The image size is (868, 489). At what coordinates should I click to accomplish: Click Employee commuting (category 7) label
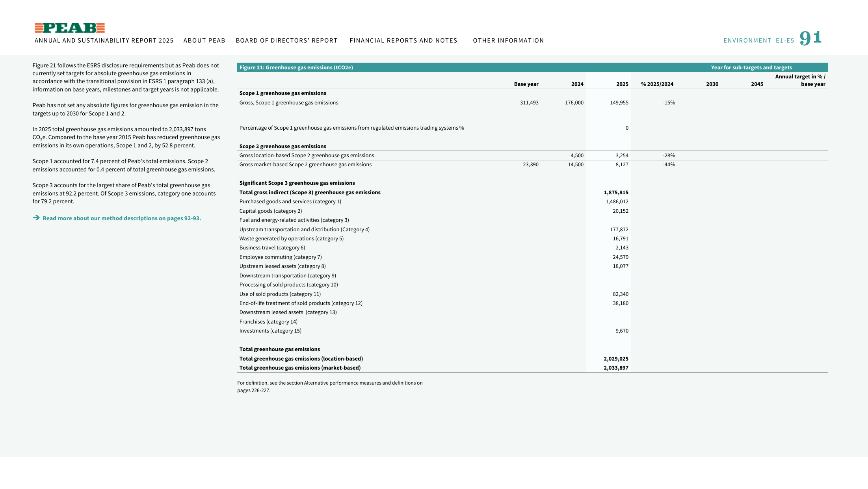pos(281,257)
